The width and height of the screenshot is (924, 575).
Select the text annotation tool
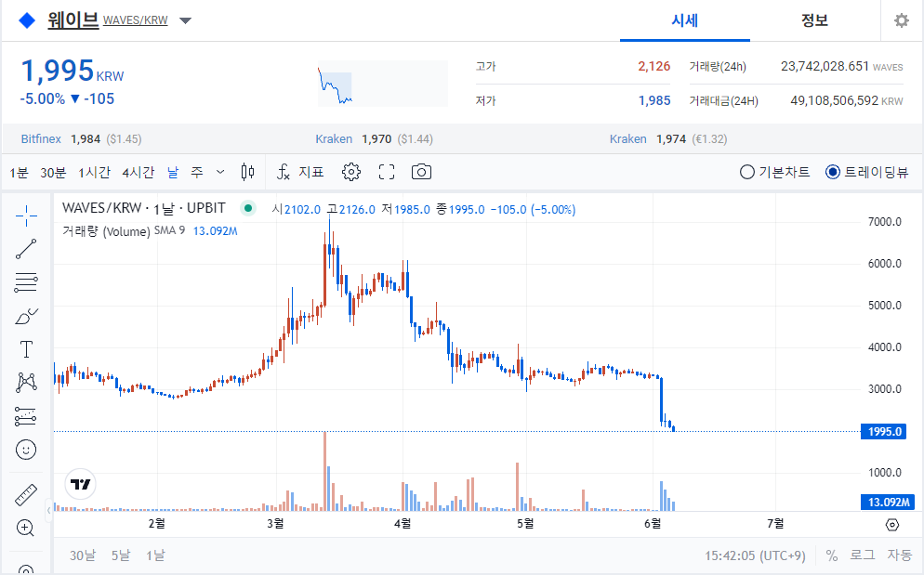(26, 349)
